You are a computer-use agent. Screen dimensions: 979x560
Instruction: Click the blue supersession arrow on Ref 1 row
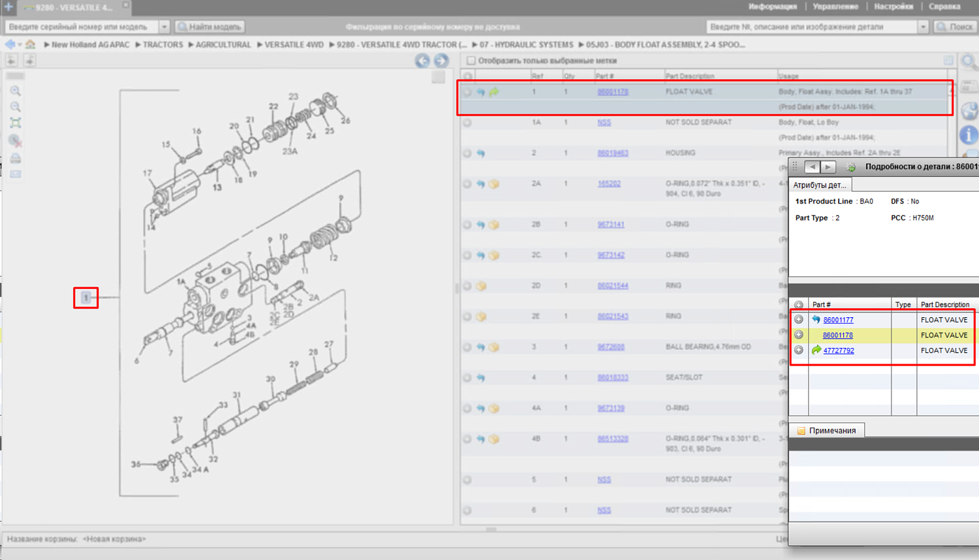click(x=481, y=92)
